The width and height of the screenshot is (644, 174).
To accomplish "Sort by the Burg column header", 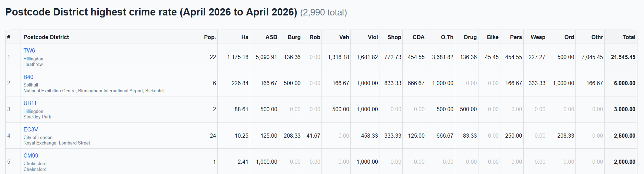I will click(294, 37).
